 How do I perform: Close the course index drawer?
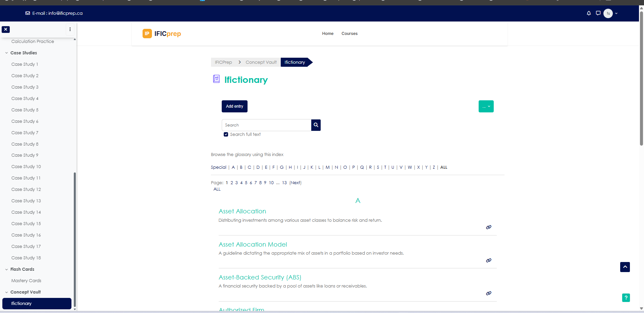tap(6, 29)
